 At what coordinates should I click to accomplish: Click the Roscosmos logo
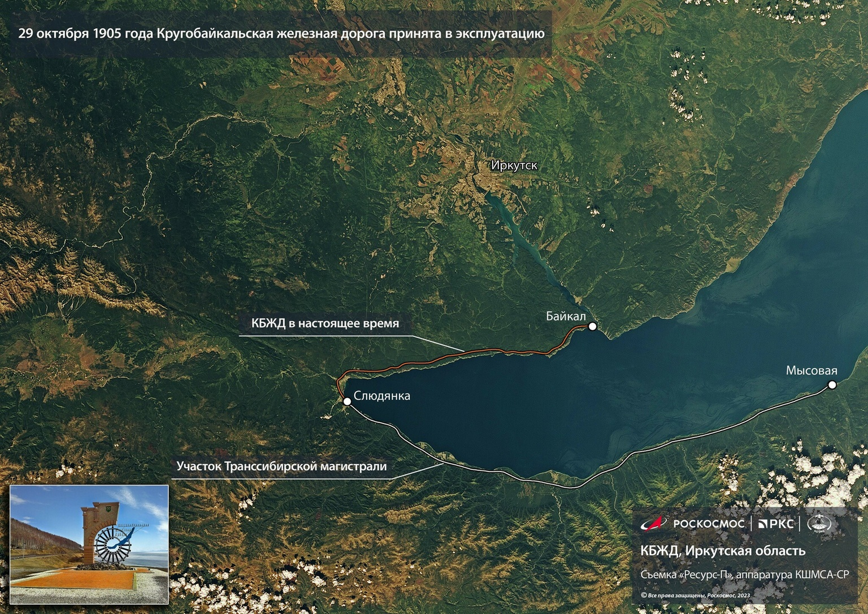click(x=692, y=524)
